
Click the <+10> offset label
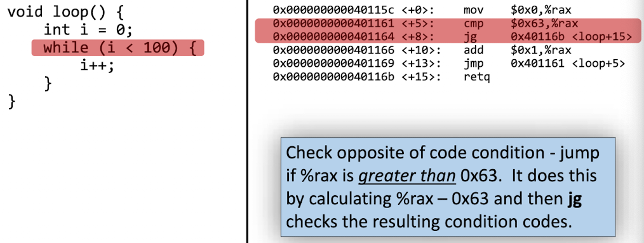pyautogui.click(x=421, y=50)
